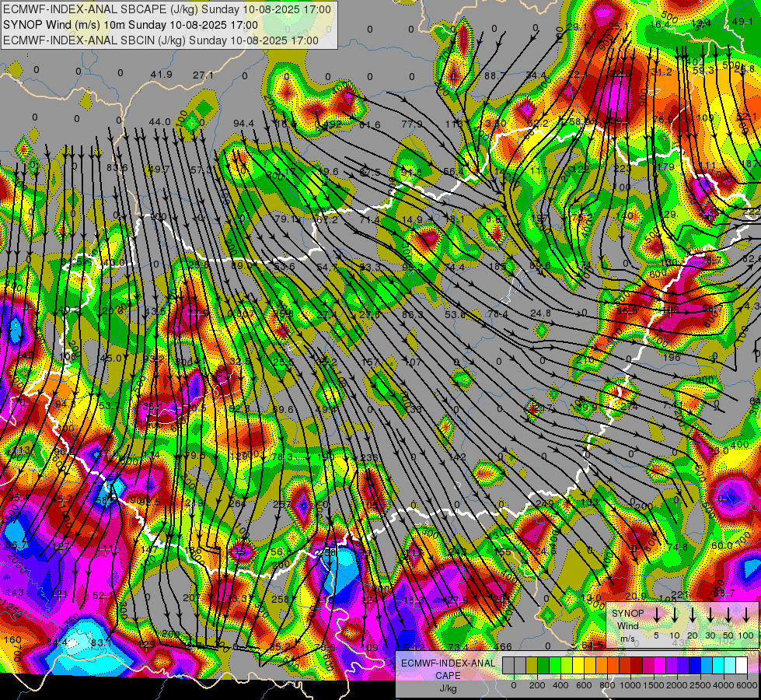Click the 24.8 value on the map
Screen dimensions: 761x700
(x=540, y=313)
